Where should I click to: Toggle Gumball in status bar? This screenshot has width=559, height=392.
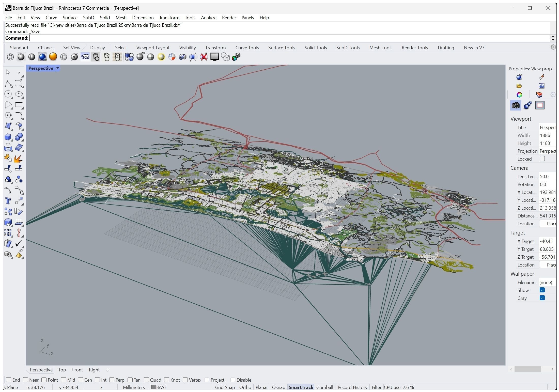(324, 387)
